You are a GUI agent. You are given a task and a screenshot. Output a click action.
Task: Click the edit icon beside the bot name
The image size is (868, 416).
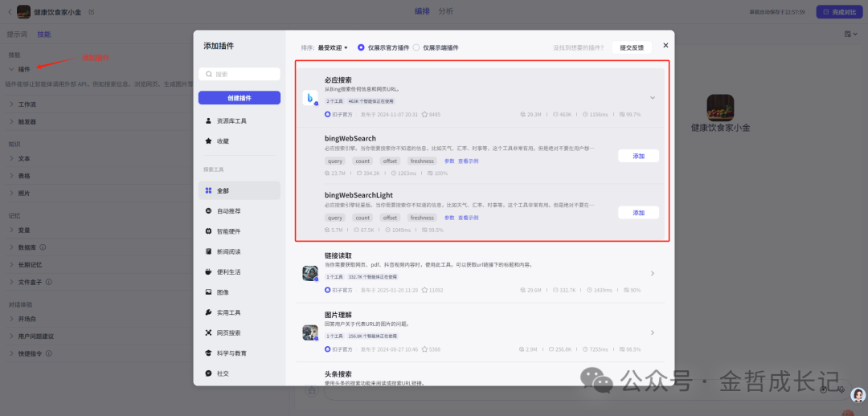[x=92, y=12]
